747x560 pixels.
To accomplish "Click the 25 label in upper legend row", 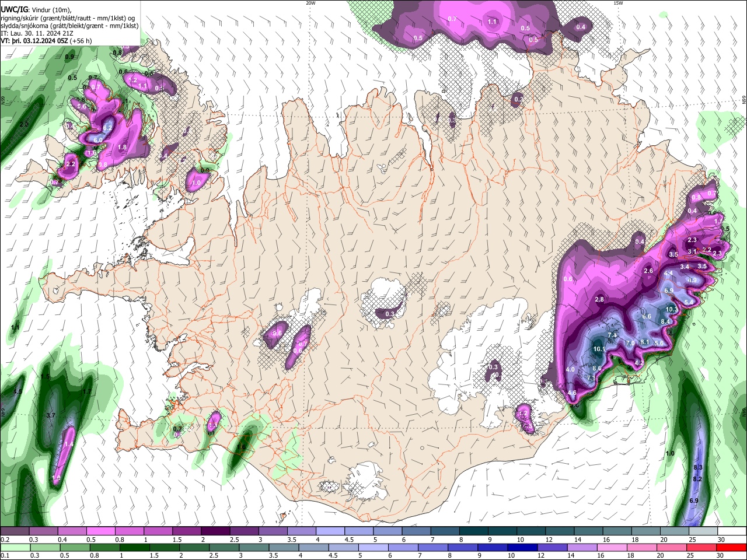I will (x=693, y=540).
